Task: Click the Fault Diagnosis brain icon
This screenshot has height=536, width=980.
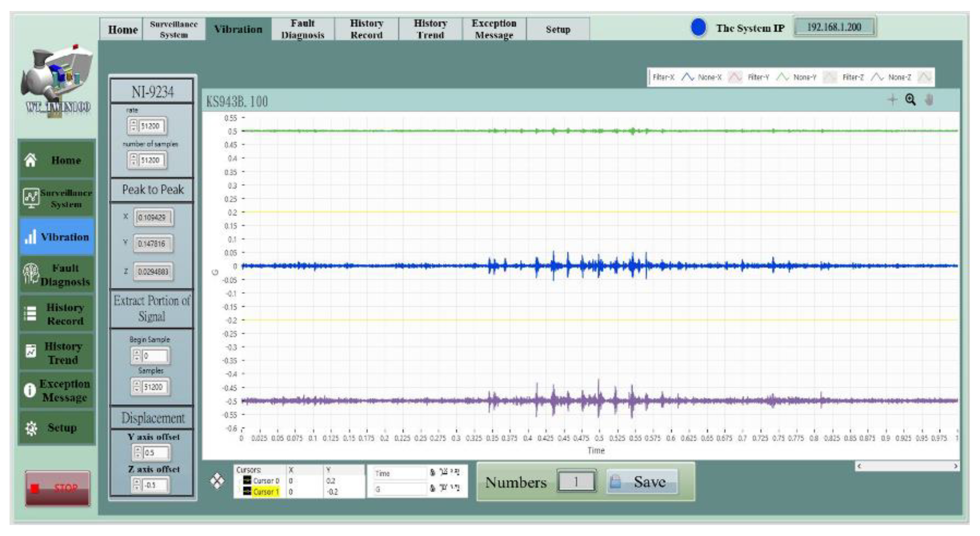Action: pos(30,274)
